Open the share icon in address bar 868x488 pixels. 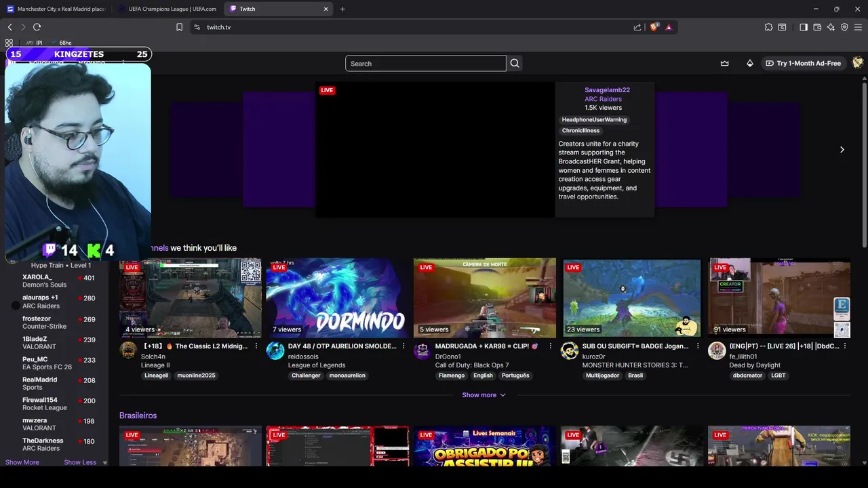637,27
